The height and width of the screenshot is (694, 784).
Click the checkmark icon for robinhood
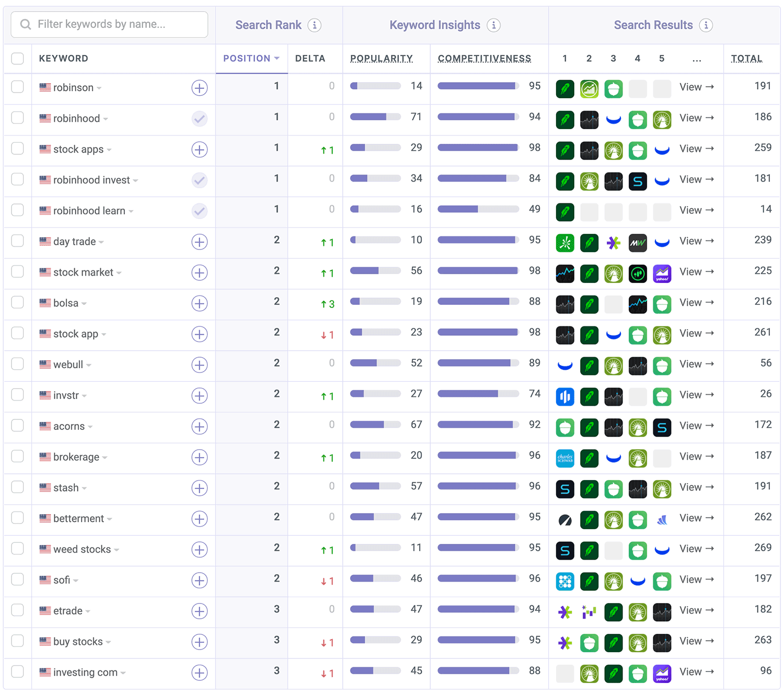199,119
